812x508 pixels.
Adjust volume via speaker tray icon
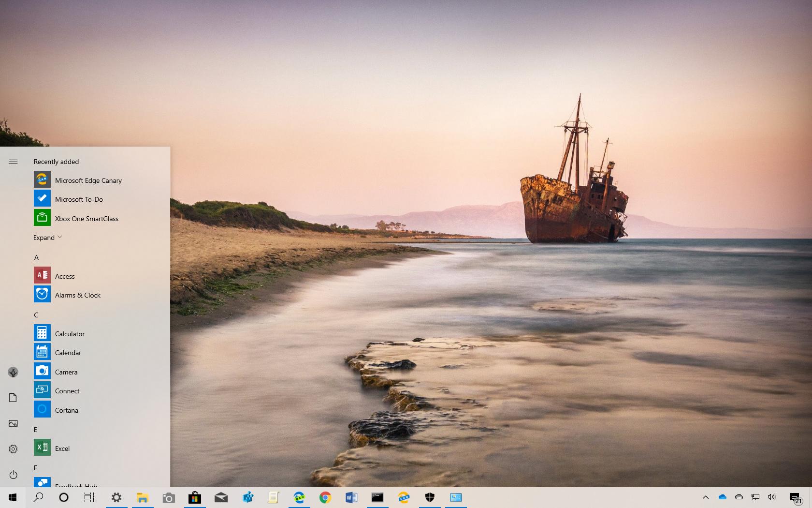coord(772,497)
